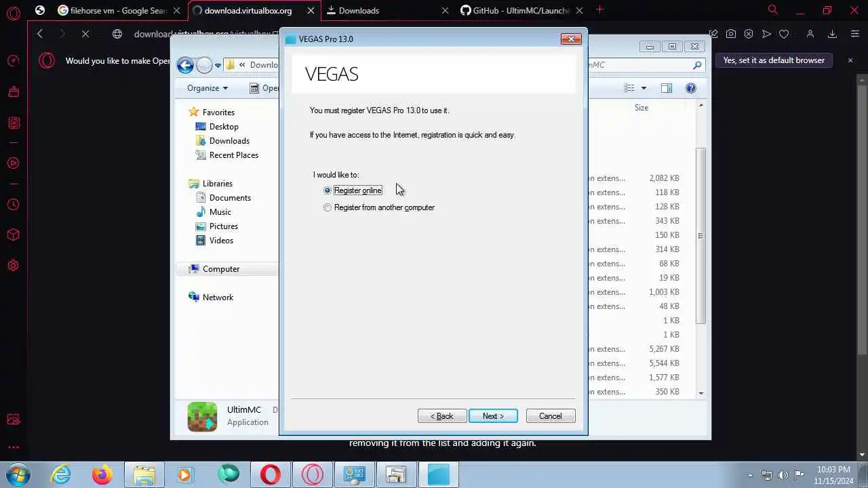This screenshot has height=488, width=868.
Task: Click the send paper-plane icon in Opera
Action: [766, 34]
